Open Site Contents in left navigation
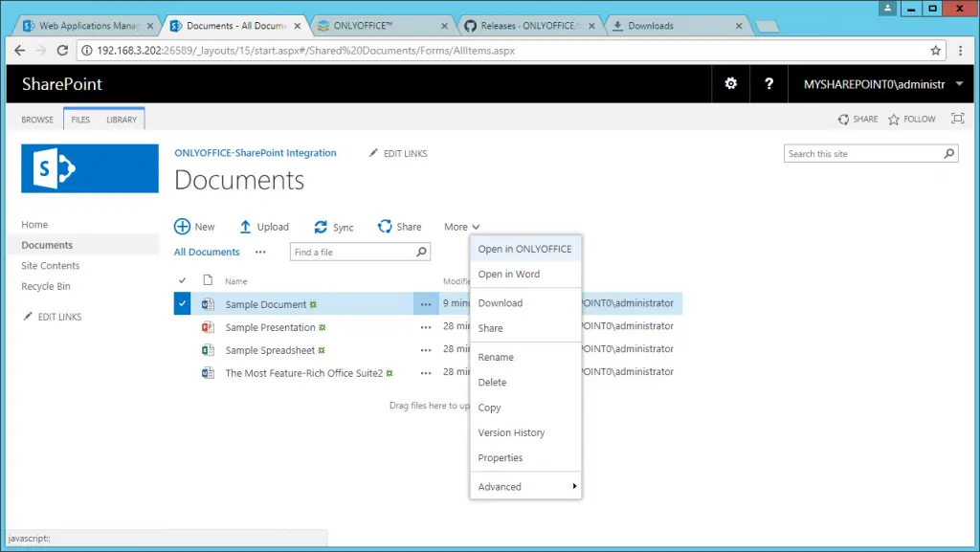 [51, 265]
